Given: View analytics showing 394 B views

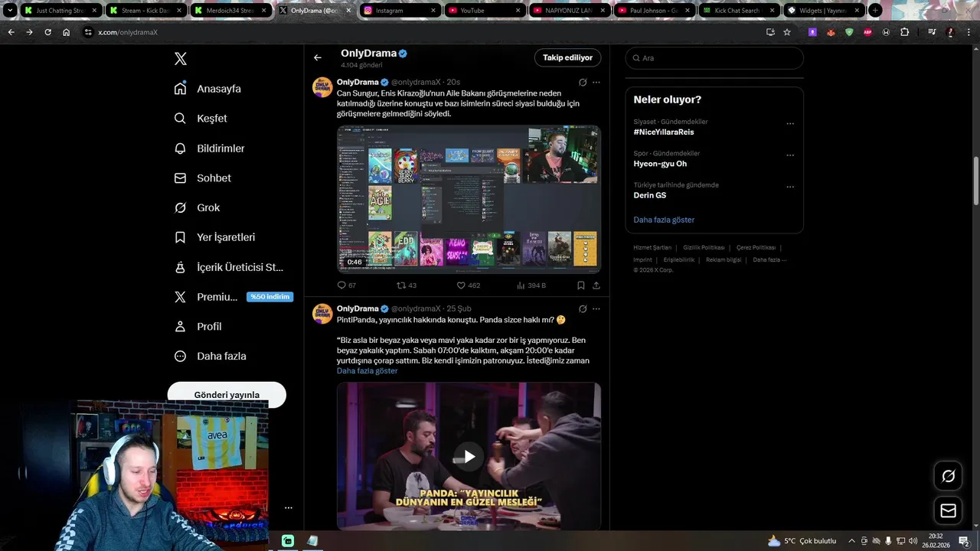Looking at the screenshot, I should pos(531,285).
